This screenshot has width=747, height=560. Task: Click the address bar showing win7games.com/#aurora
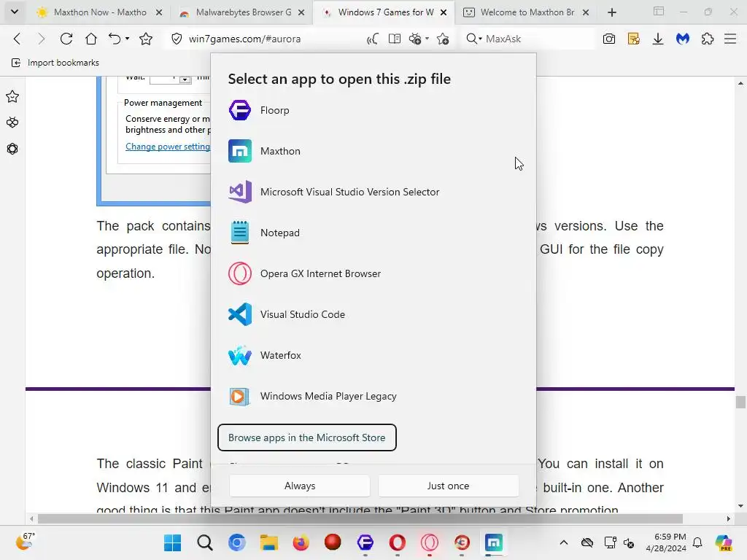click(x=245, y=39)
